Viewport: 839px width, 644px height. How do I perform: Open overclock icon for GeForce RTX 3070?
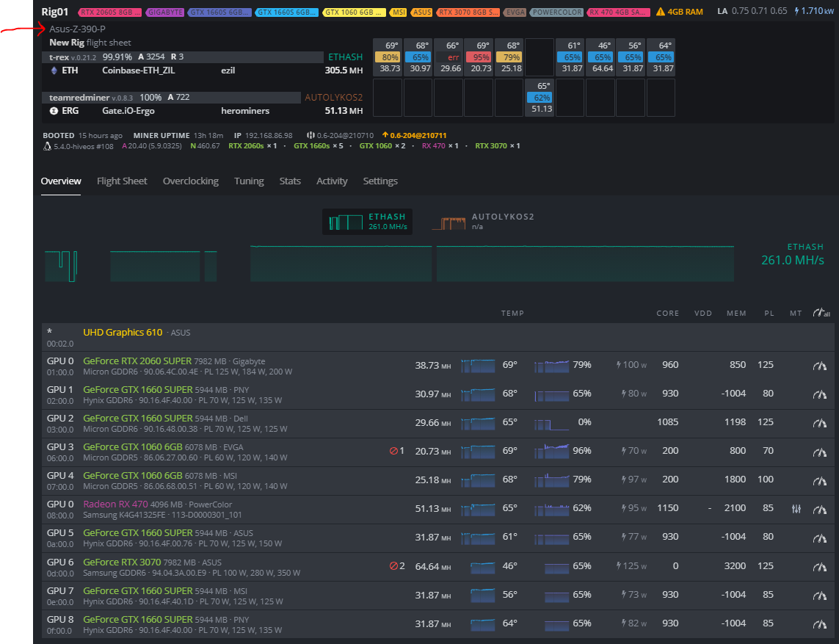tap(819, 567)
